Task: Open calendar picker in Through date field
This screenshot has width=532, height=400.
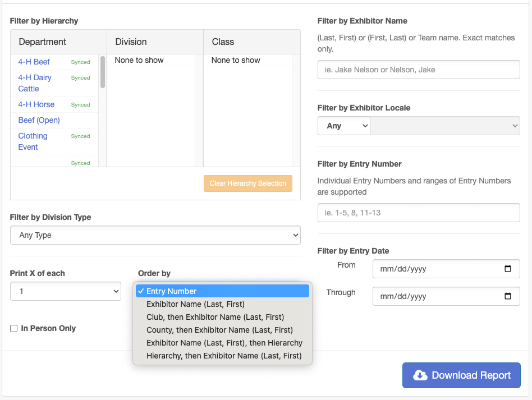Action: coord(508,296)
